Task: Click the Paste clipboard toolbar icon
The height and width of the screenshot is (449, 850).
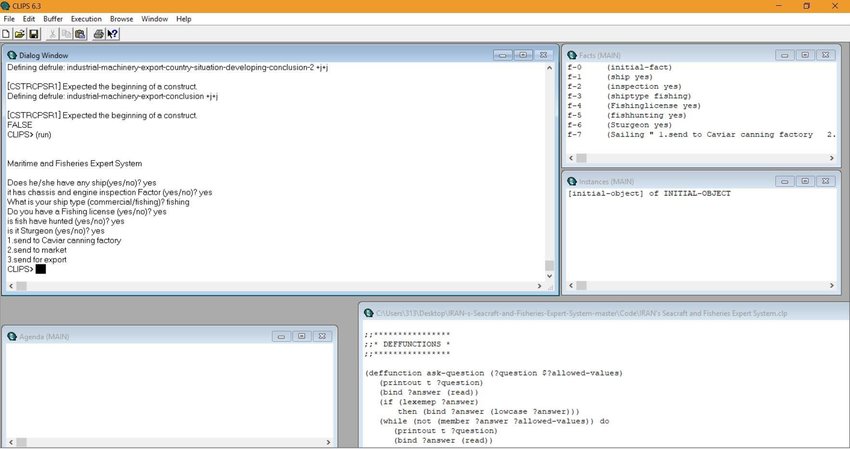Action: (80, 33)
